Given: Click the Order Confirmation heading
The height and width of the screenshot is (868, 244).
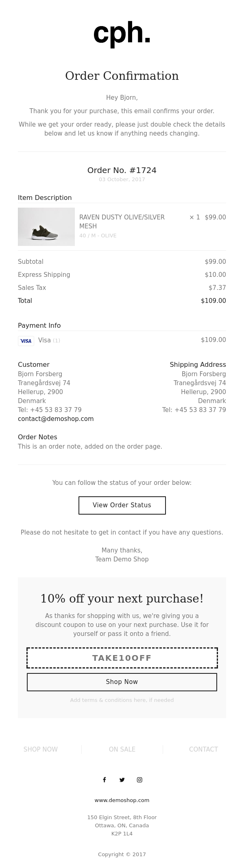Looking at the screenshot, I should click(x=122, y=76).
